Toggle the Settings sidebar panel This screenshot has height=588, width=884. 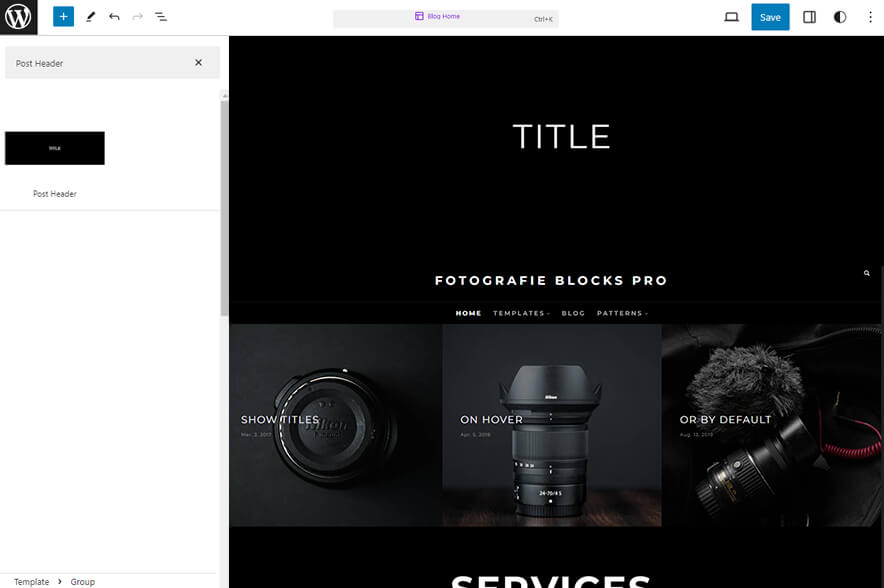(x=809, y=17)
